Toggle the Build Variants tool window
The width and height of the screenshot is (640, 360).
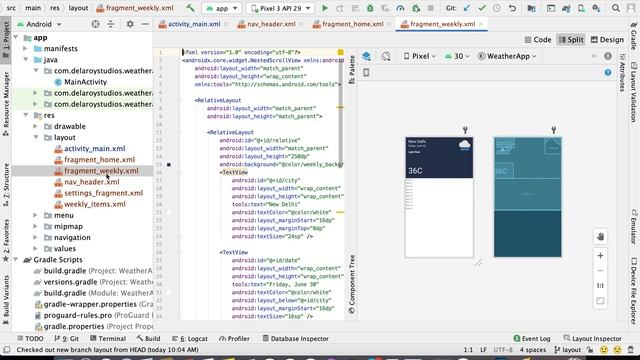6,300
